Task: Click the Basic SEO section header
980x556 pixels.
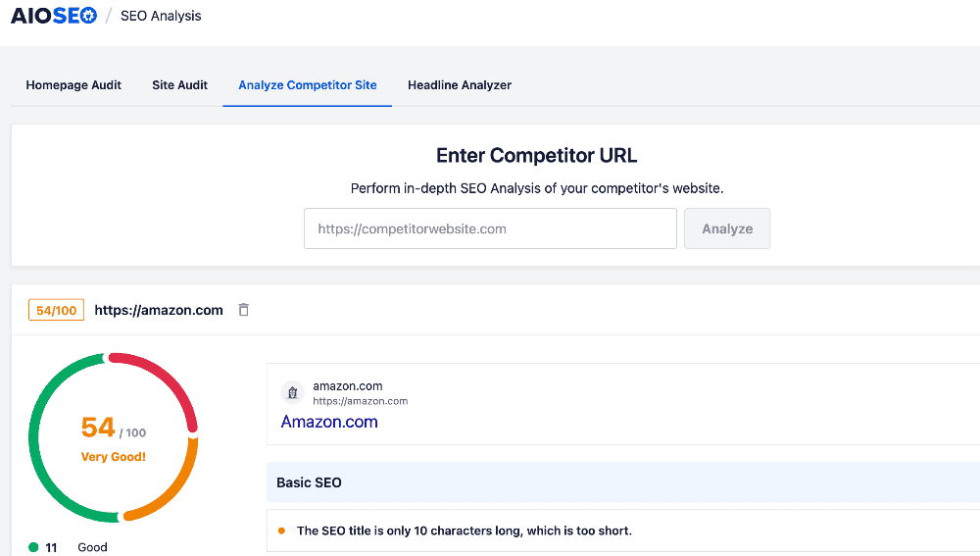Action: click(623, 482)
